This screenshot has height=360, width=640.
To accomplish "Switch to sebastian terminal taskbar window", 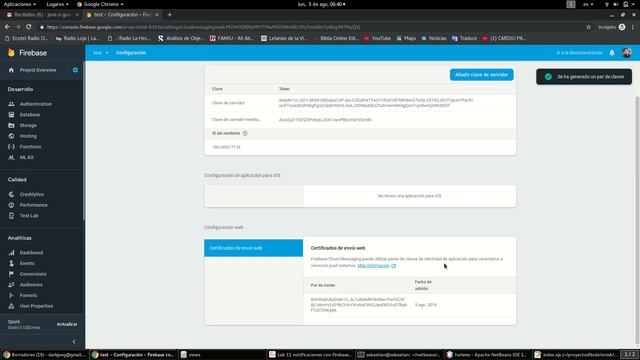I will (x=398, y=355).
